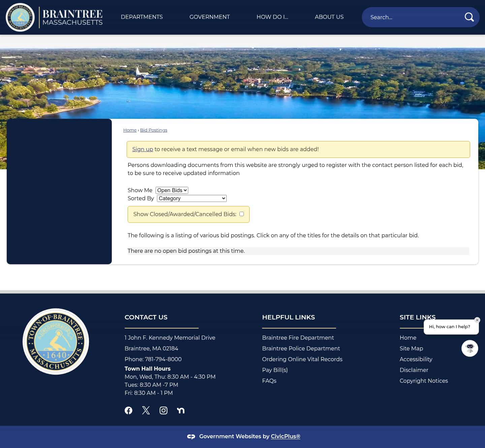Toggle Show Closed/Awarded/Cancelled Bids checkbox
Image resolution: width=485 pixels, height=448 pixels.
[x=241, y=214]
